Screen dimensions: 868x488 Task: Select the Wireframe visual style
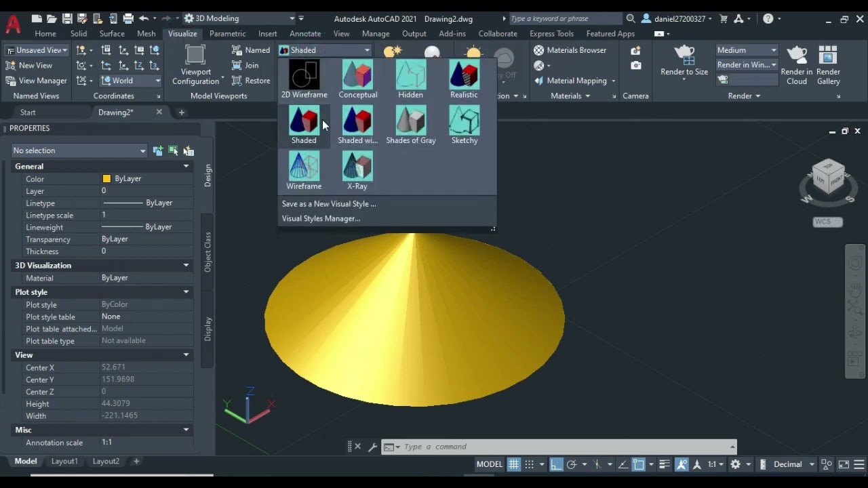coord(304,171)
